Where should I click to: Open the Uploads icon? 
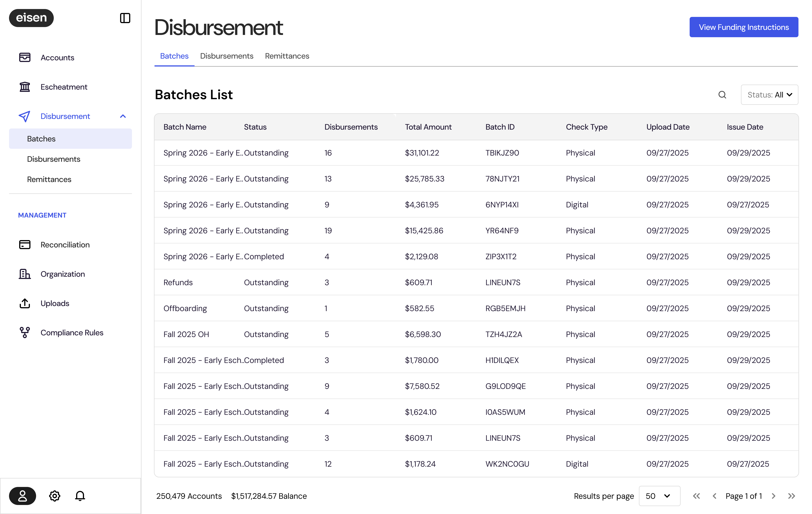click(x=25, y=303)
